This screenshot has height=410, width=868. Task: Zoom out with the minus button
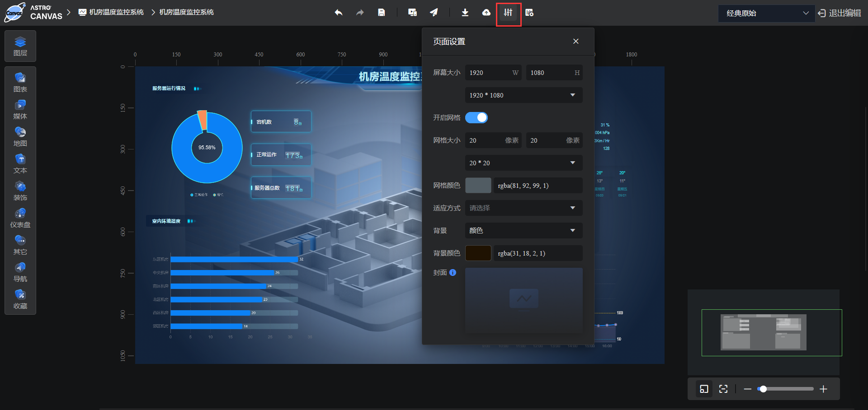(747, 389)
